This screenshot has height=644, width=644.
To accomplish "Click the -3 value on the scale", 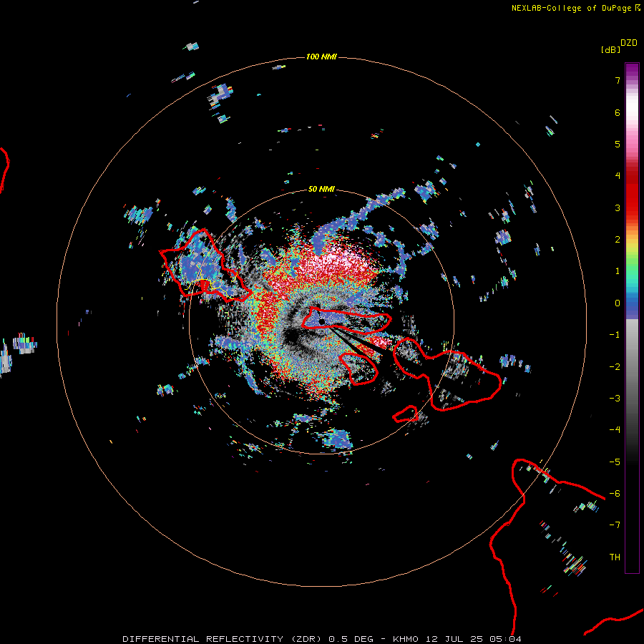I will [x=615, y=399].
